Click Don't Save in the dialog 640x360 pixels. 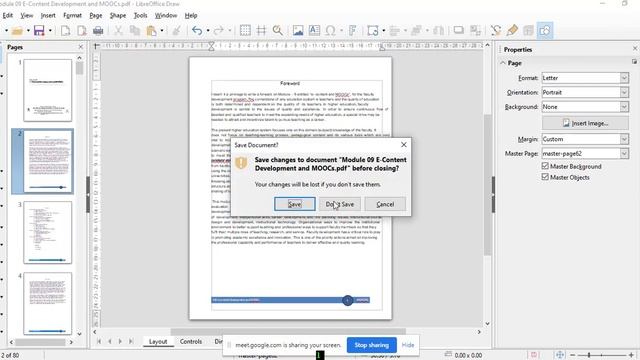[x=340, y=204]
